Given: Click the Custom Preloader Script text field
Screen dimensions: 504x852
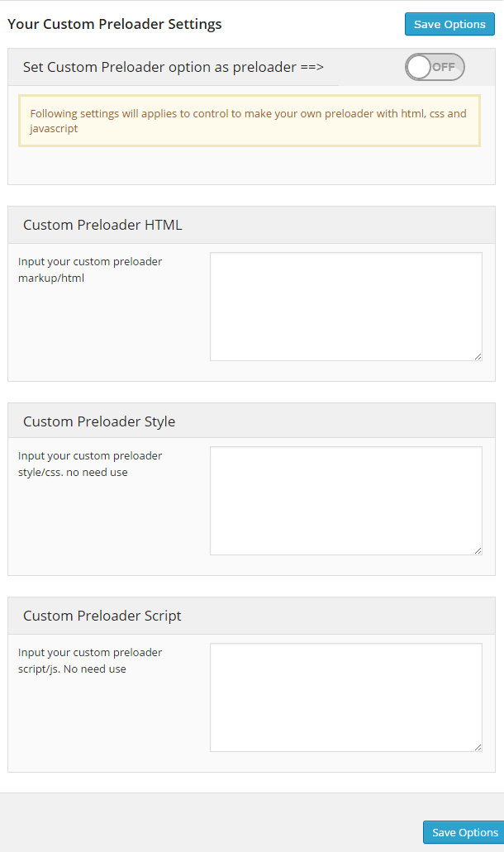Looking at the screenshot, I should (345, 696).
